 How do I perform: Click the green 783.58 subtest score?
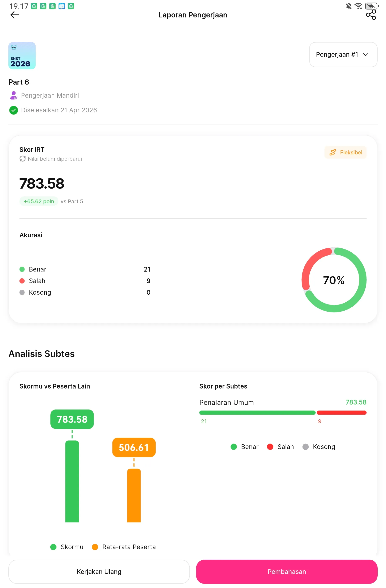pyautogui.click(x=356, y=402)
